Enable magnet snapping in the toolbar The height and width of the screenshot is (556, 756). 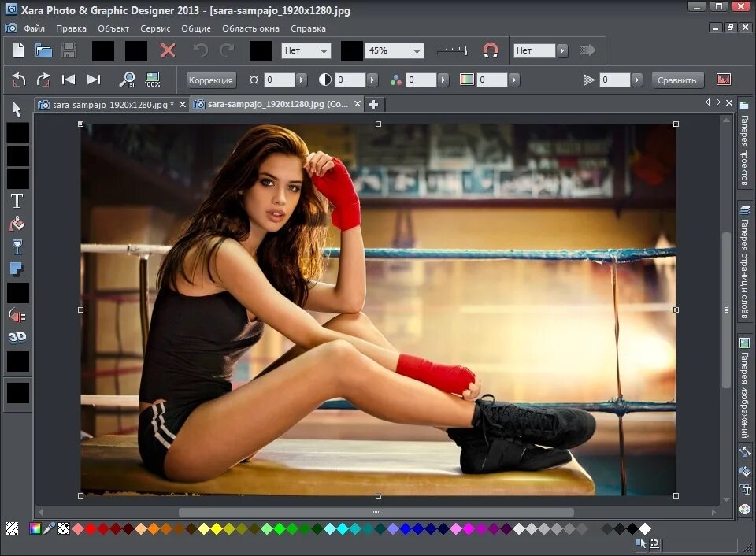tap(491, 50)
